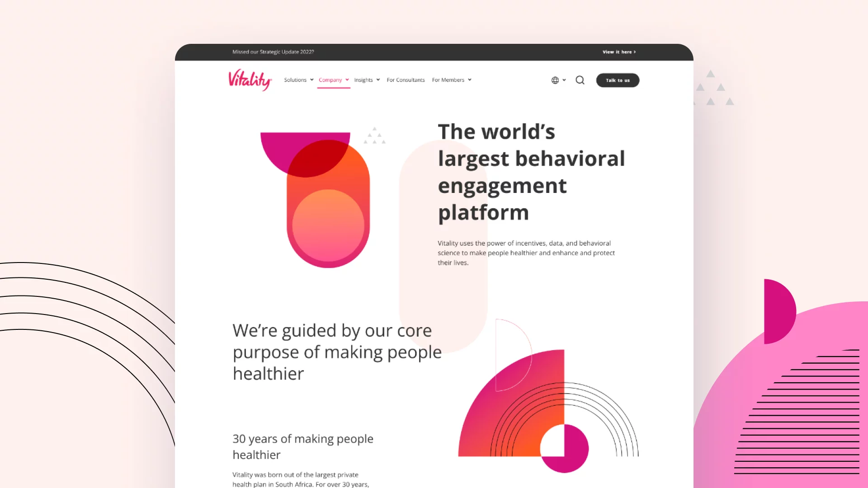This screenshot has width=868, height=488.
Task: Toggle the Insights navigation expander
Action: [x=378, y=80]
